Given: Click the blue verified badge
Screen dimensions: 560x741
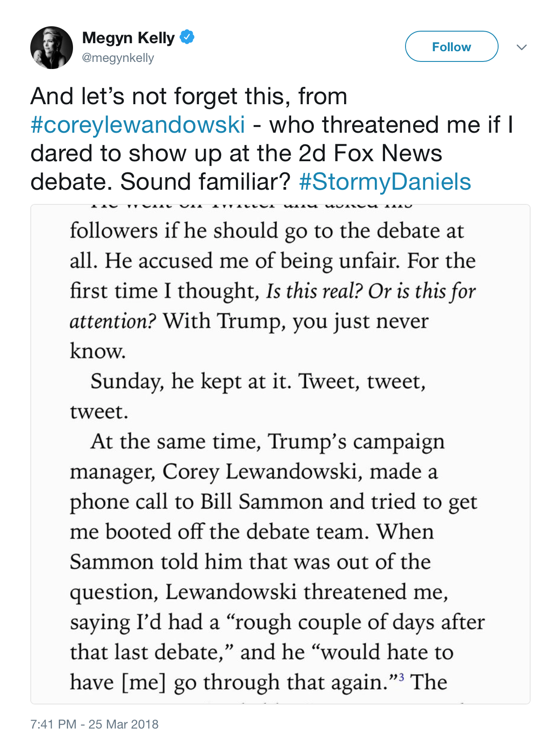Looking at the screenshot, I should point(187,37).
